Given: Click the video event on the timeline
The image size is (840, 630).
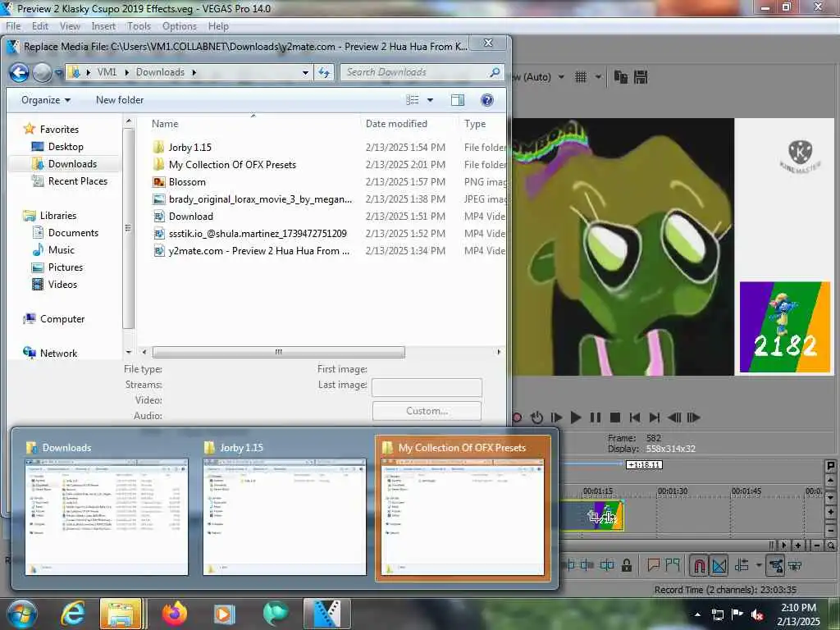Looking at the screenshot, I should tap(592, 516).
